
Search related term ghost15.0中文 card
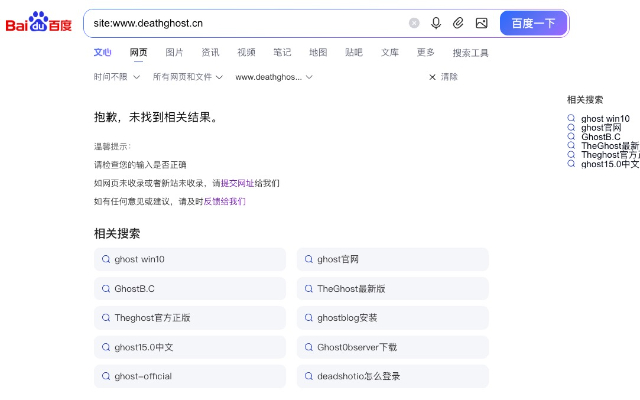(x=190, y=347)
